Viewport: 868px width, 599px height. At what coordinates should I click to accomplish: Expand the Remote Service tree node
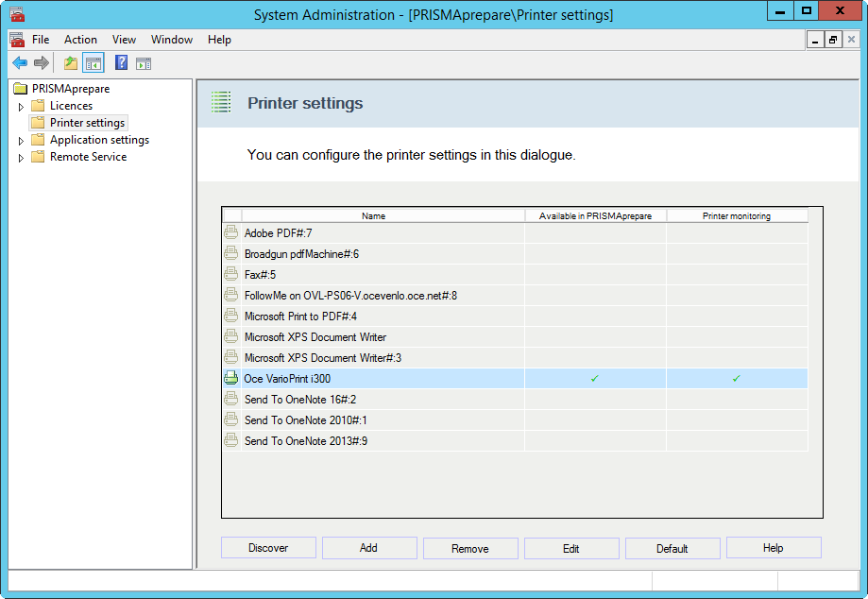21,158
